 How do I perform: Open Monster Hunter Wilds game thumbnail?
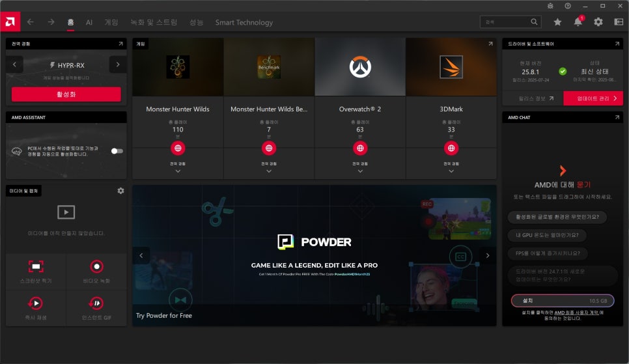pos(178,67)
